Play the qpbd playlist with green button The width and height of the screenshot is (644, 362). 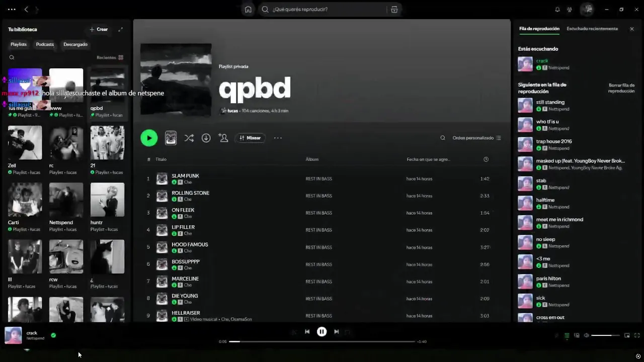click(149, 138)
